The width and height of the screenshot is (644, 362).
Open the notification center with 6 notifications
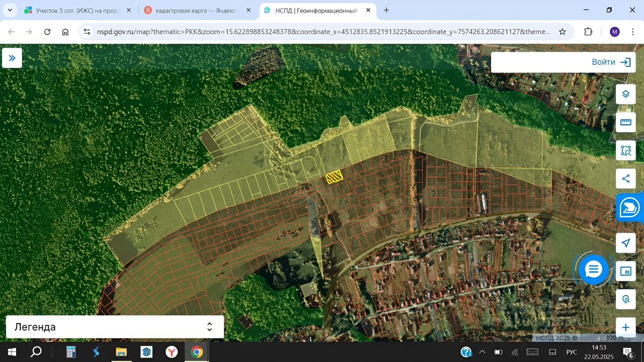[x=627, y=352]
